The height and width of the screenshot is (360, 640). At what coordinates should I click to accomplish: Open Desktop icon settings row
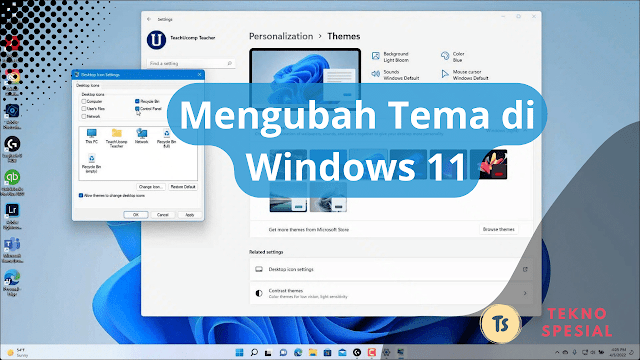391,269
